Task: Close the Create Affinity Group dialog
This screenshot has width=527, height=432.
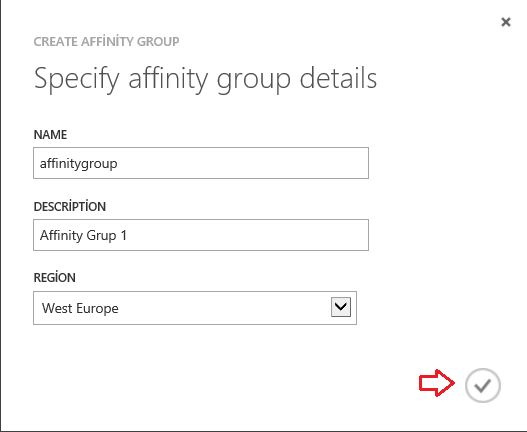Action: 506,22
